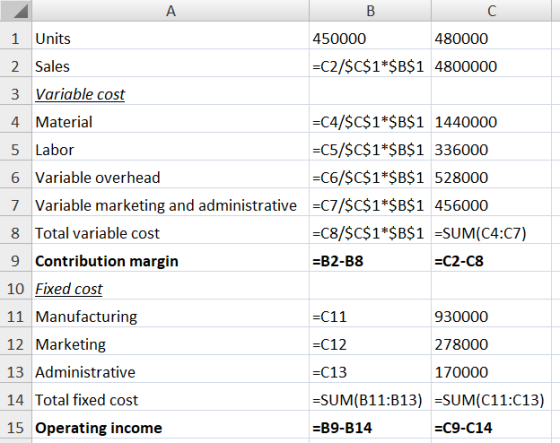Click the Variable cost heading
The image size is (560, 443).
tap(80, 94)
